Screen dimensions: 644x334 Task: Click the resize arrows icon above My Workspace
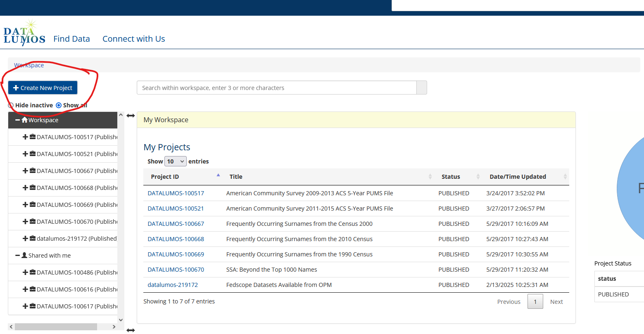click(x=131, y=116)
